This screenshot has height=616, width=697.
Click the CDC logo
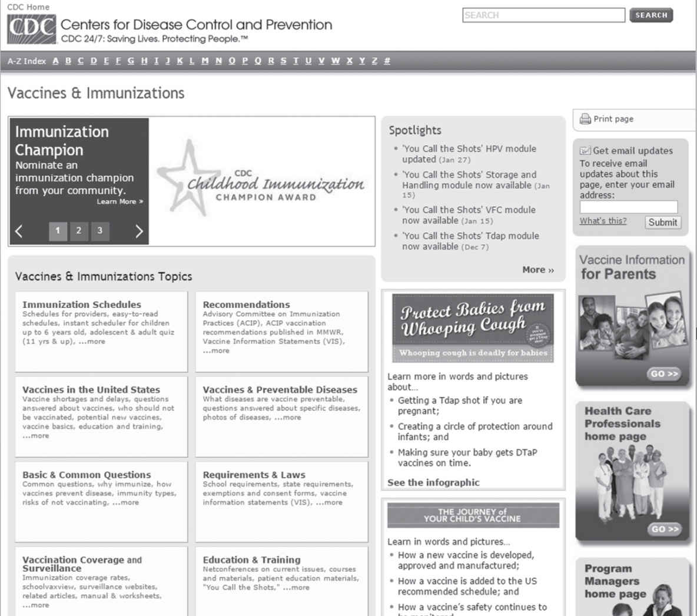(32, 29)
